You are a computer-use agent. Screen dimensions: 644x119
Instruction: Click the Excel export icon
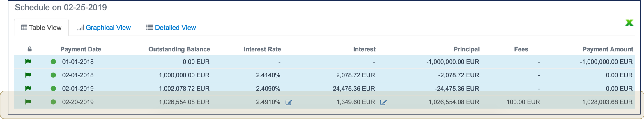pos(629,23)
